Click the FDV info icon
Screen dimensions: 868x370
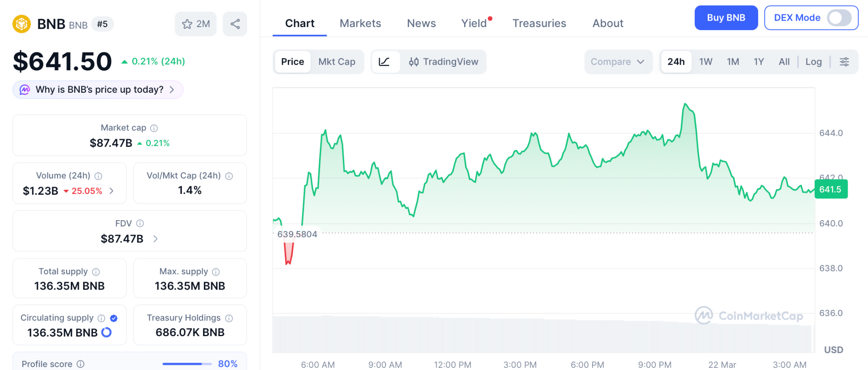click(140, 224)
